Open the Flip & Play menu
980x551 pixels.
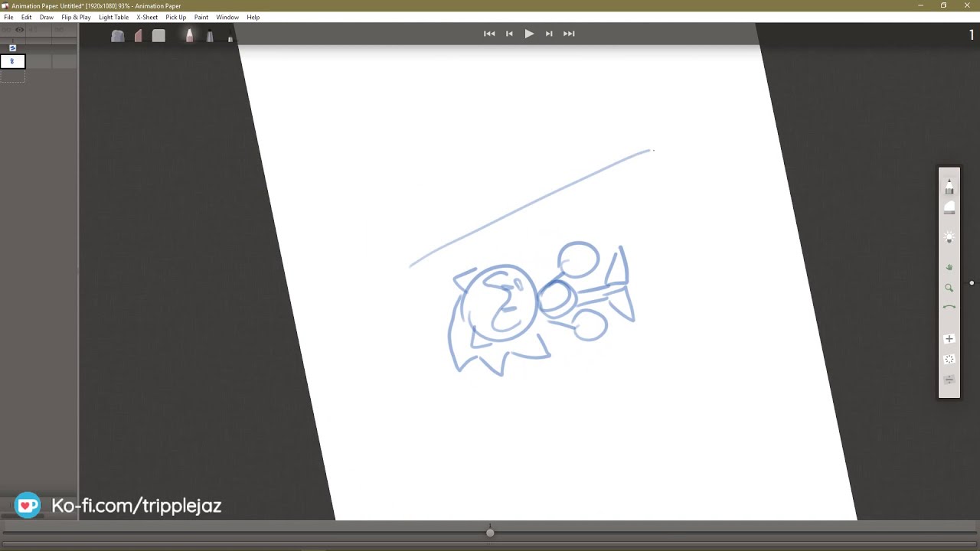(76, 17)
